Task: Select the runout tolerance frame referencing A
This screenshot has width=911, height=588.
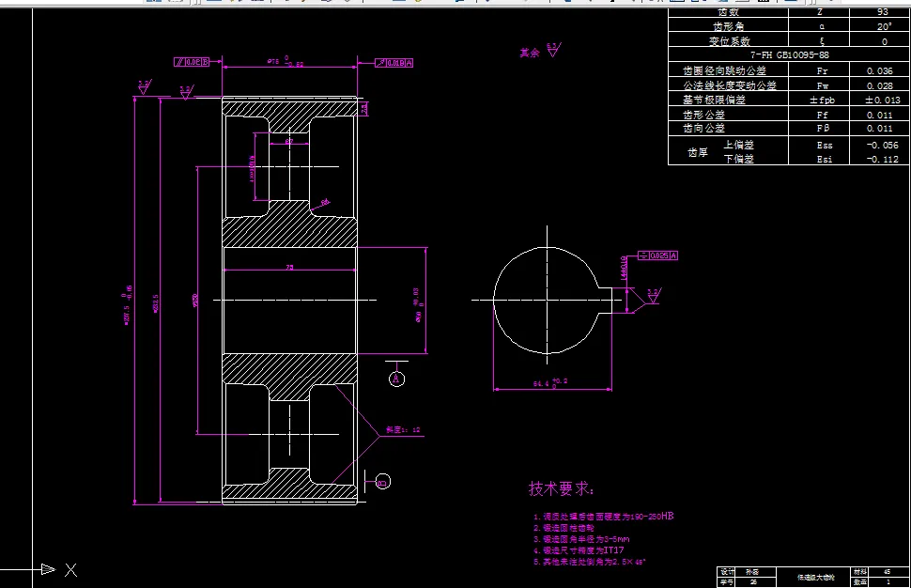Action: point(394,63)
